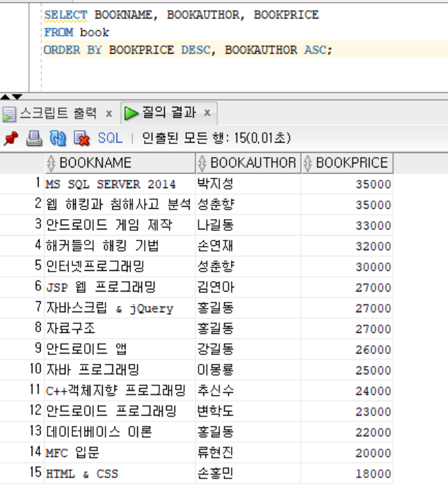Close the 질의 결과 tab
This screenshot has width=448, height=492.
coord(207,112)
